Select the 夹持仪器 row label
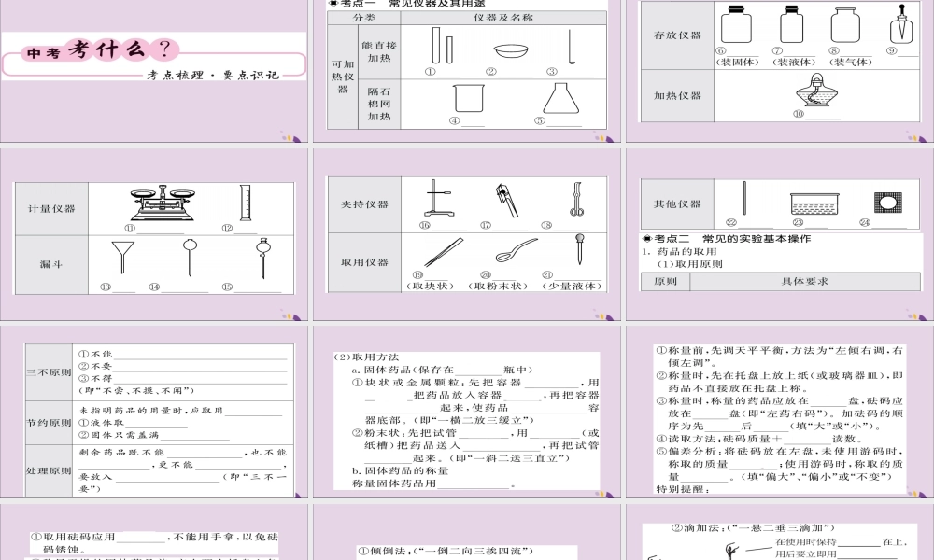Screen dimensions: 934x560 coord(364,204)
